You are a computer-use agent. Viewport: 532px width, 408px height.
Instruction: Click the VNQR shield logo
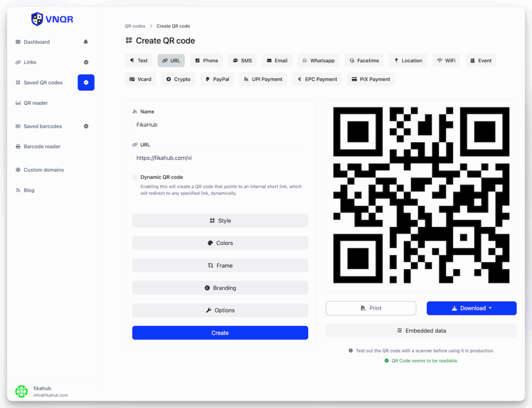[37, 19]
